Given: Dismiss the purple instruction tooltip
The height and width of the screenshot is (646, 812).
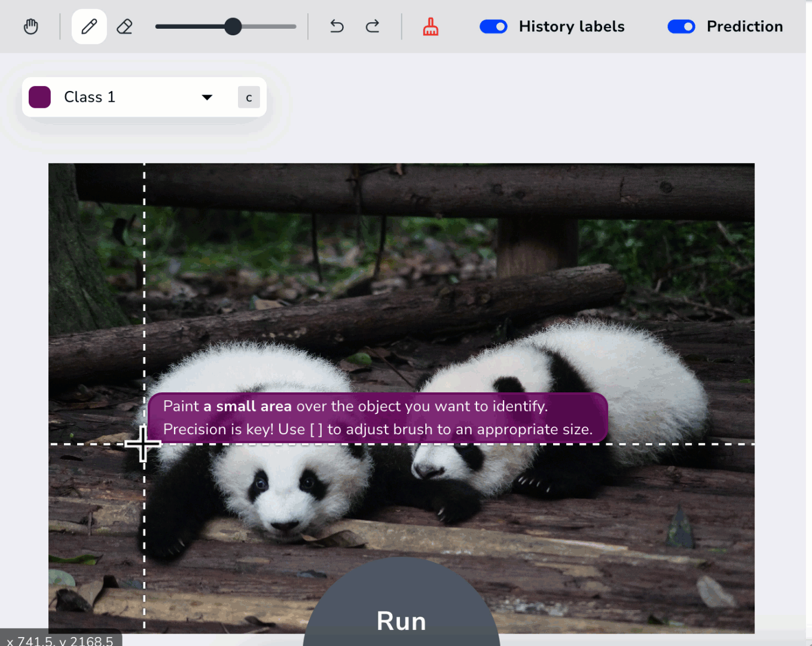Looking at the screenshot, I should (377, 418).
